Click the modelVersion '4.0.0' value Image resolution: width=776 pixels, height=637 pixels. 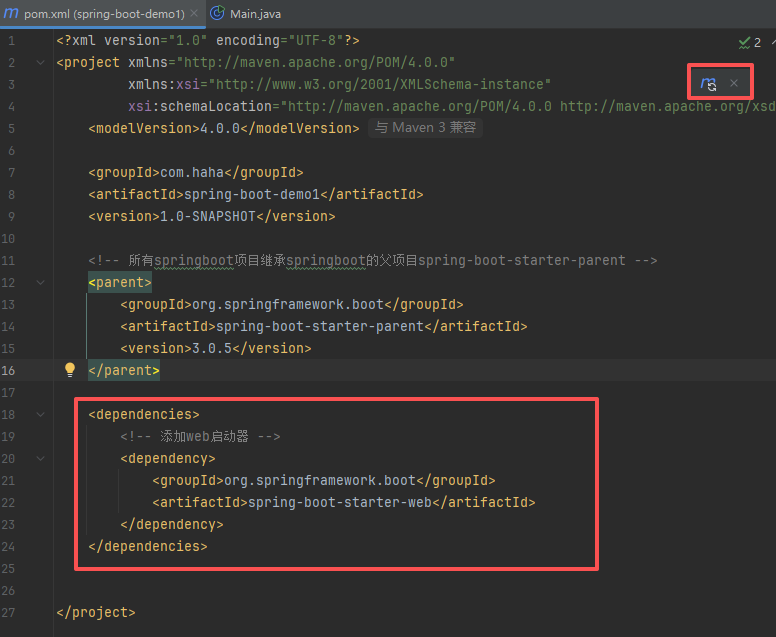click(x=220, y=128)
